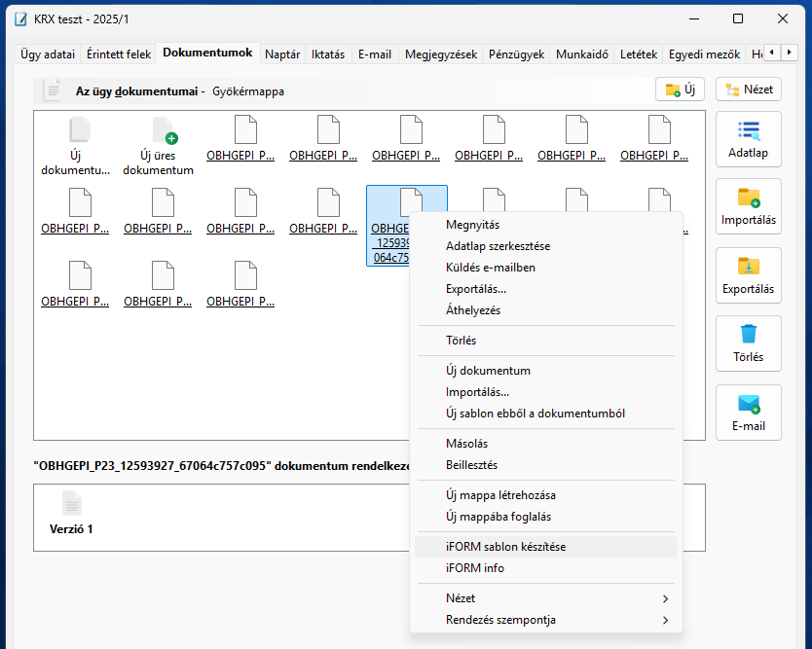
Task: Expand the Rendezés szempontja submenu
Action: coord(546,620)
